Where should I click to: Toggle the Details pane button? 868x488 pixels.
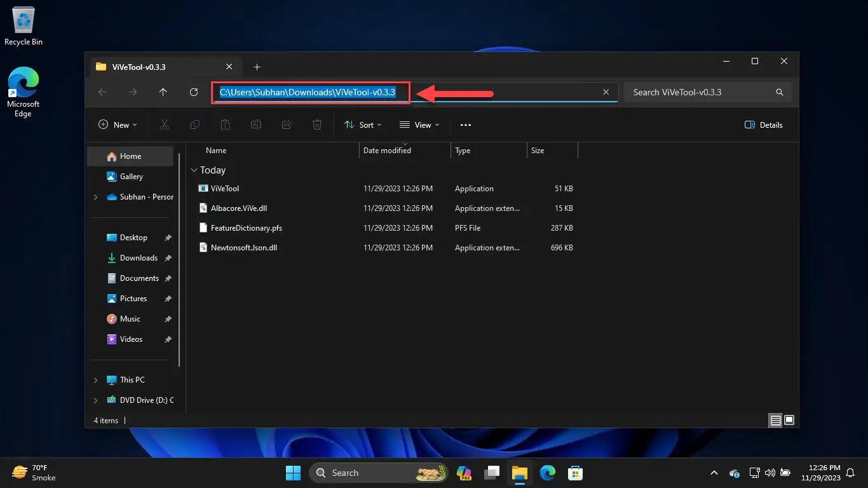(764, 125)
